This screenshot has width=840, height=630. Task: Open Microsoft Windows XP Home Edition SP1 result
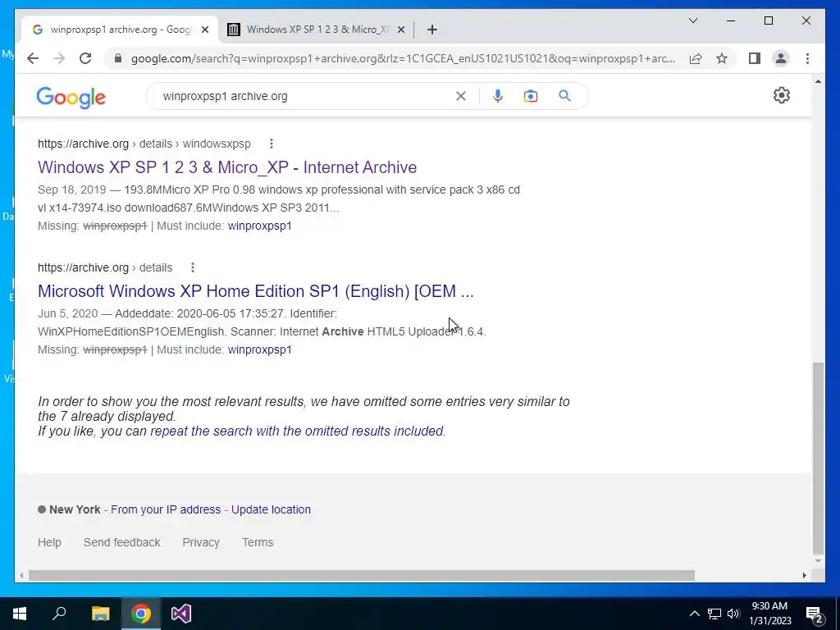256,291
